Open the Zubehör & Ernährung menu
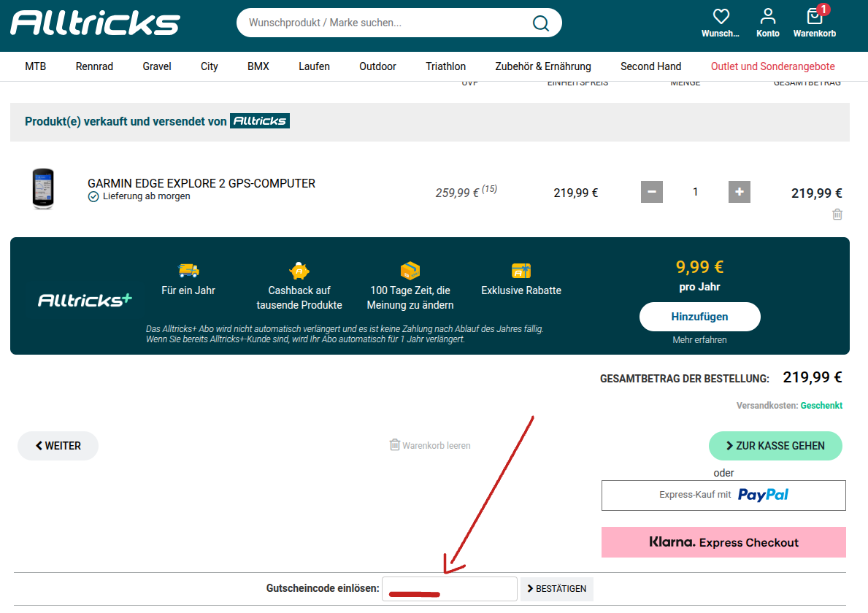The height and width of the screenshot is (613, 868). pos(542,66)
